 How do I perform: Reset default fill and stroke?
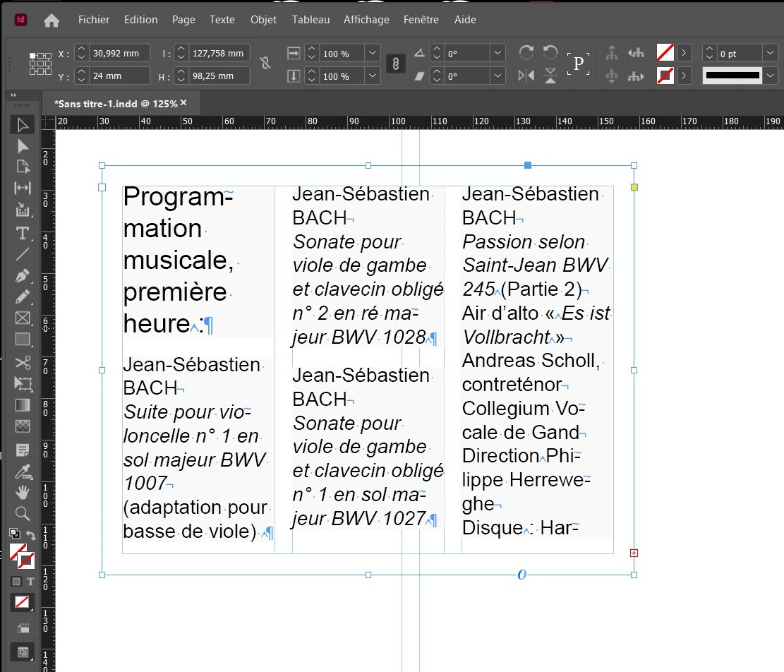pos(15,534)
